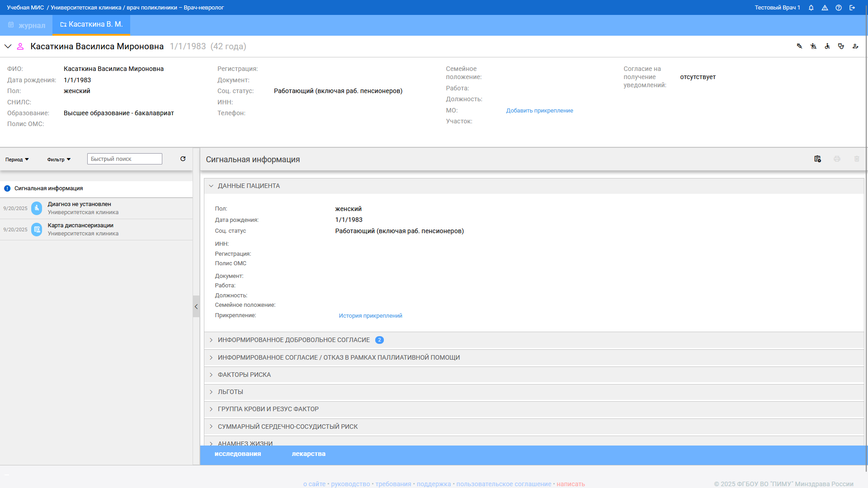The width and height of the screenshot is (868, 488).
Task: Open help question mark icon
Action: click(x=839, y=8)
